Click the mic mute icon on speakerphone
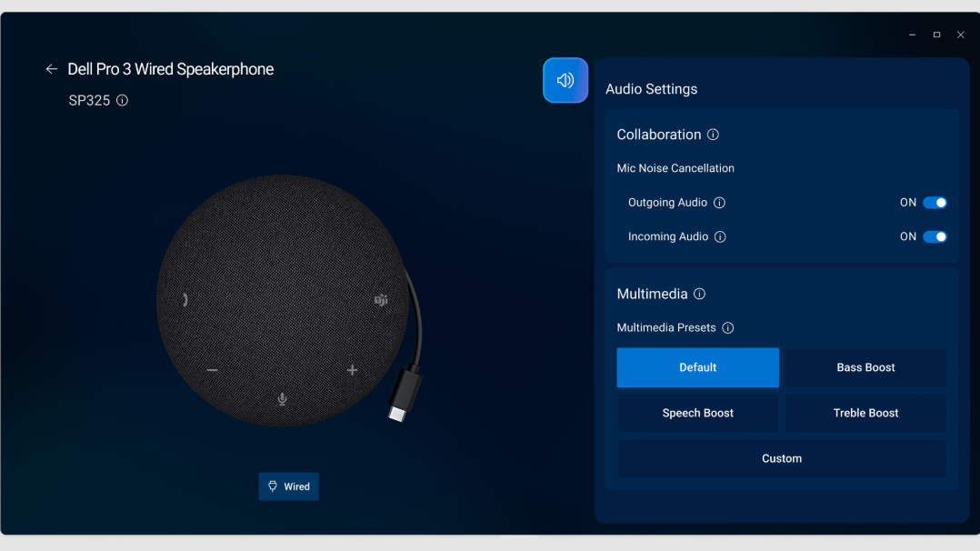Screen dimensions: 980x551 coord(283,399)
